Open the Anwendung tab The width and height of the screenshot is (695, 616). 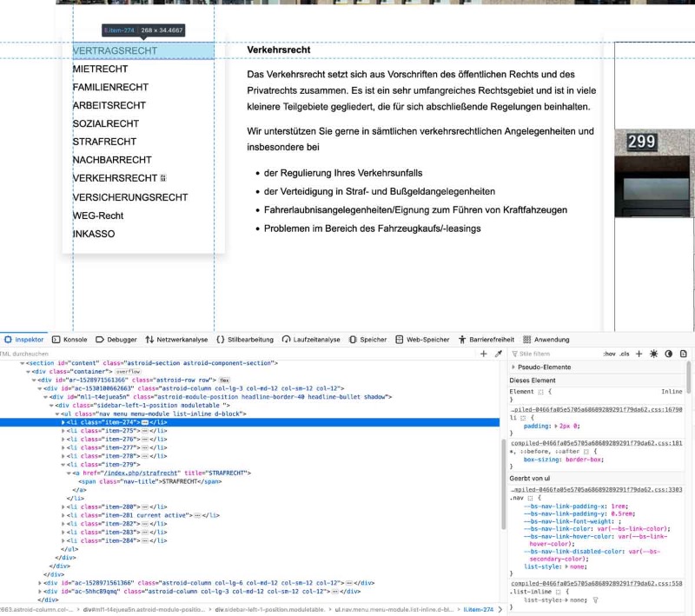point(546,340)
